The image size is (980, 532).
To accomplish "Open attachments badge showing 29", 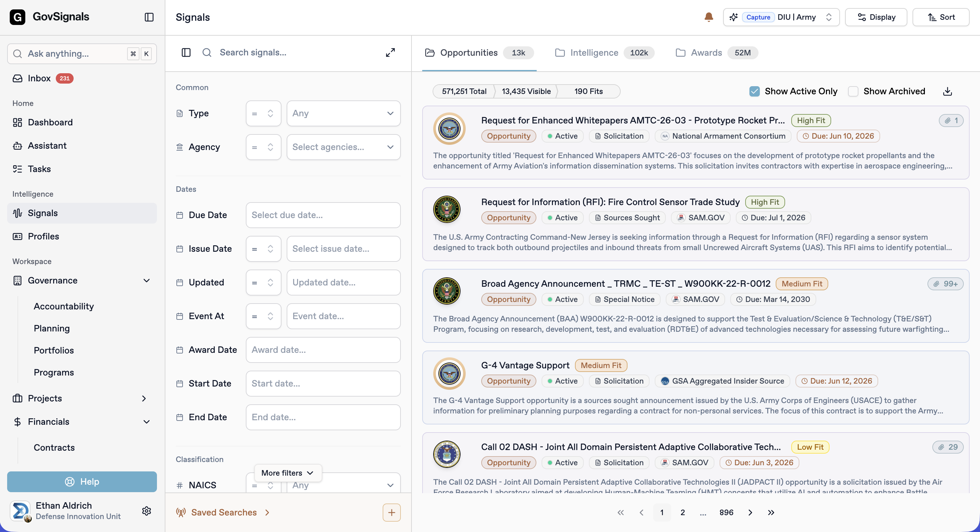I will (x=948, y=447).
